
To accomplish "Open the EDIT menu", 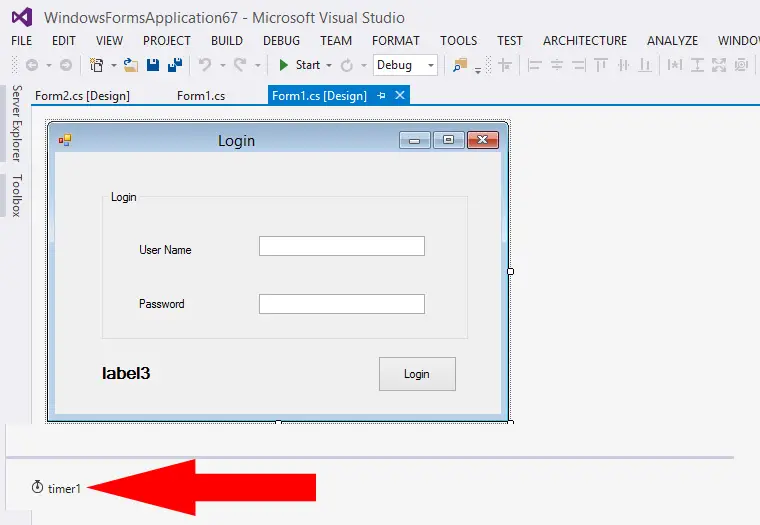I will pyautogui.click(x=64, y=41).
